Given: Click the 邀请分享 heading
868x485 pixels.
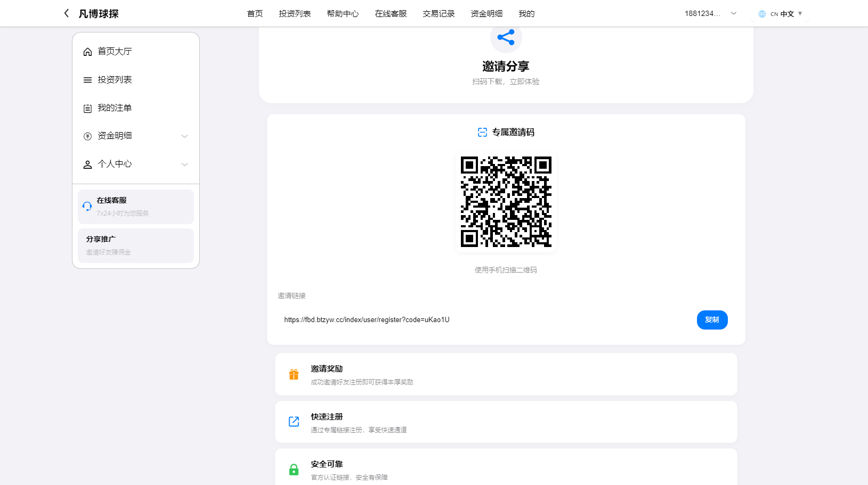Looking at the screenshot, I should click(x=506, y=66).
